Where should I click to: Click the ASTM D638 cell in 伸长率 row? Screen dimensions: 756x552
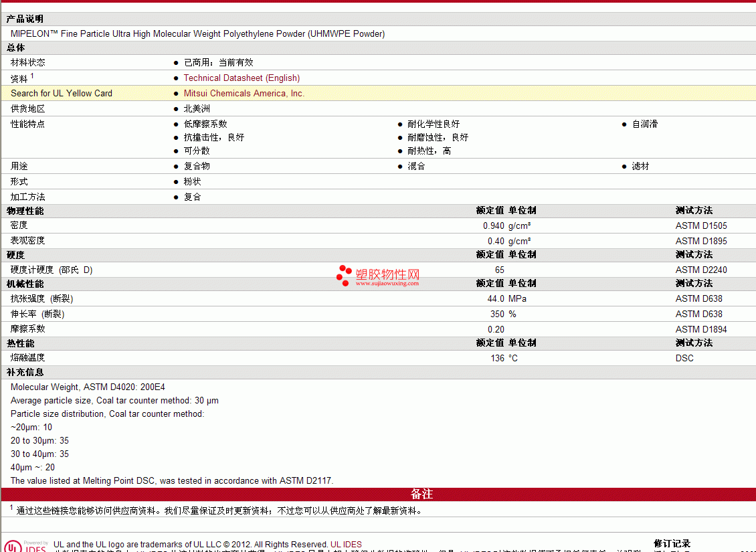click(698, 314)
